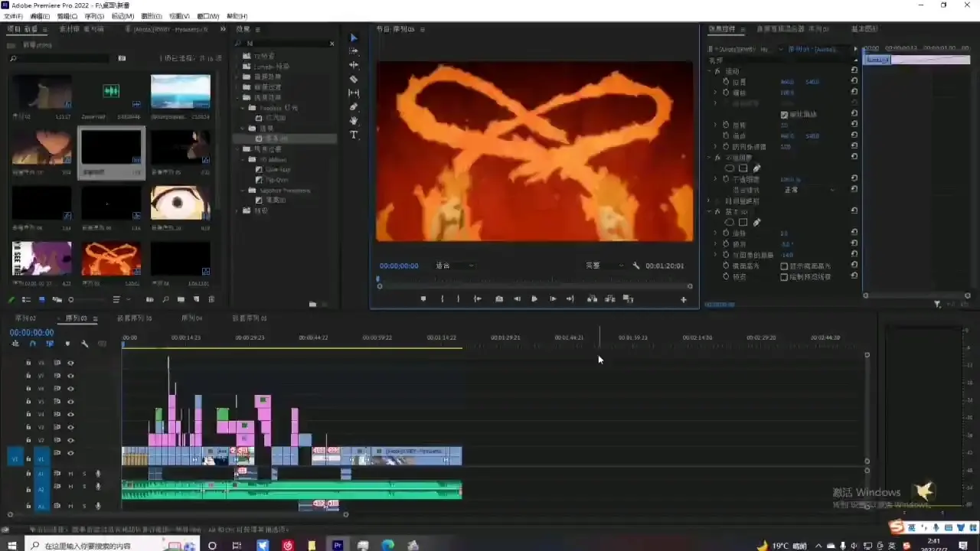Switch Project panel to icon view

41,299
